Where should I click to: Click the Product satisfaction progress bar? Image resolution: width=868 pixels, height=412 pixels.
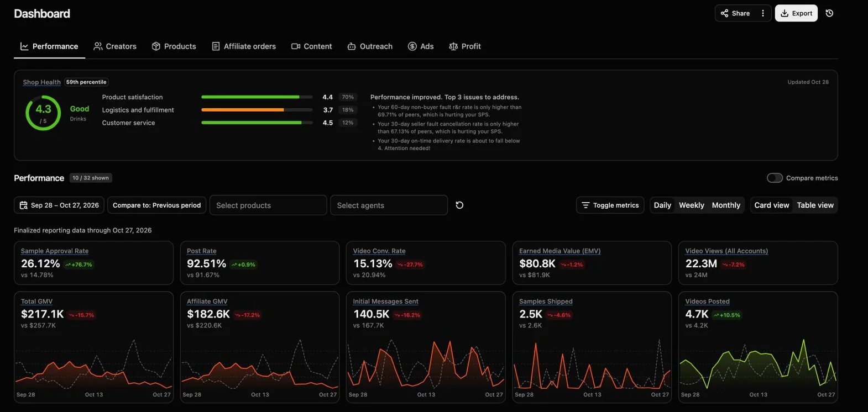[257, 97]
